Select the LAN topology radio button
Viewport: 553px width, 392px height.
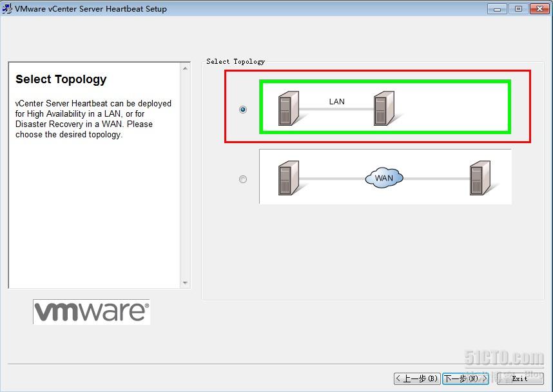pos(242,110)
